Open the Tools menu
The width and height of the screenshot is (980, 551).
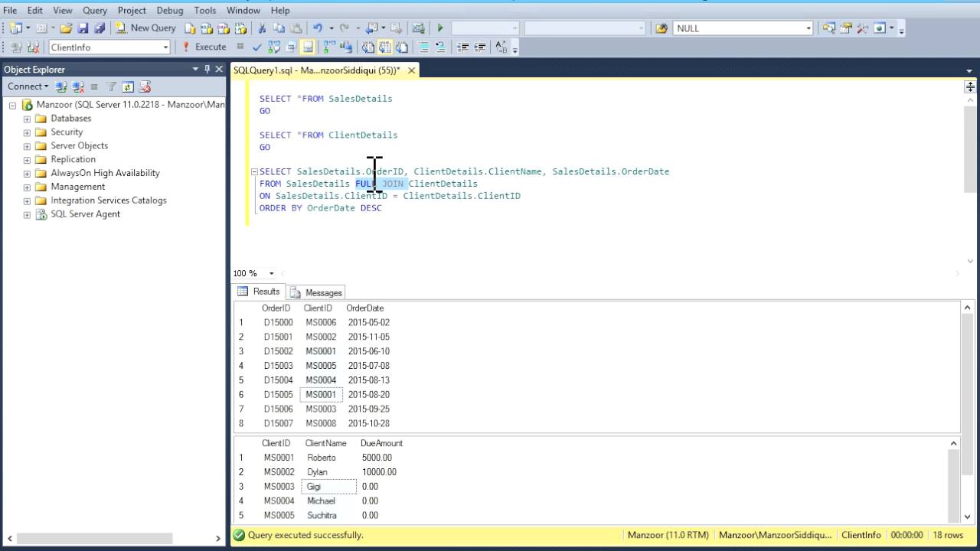click(205, 10)
